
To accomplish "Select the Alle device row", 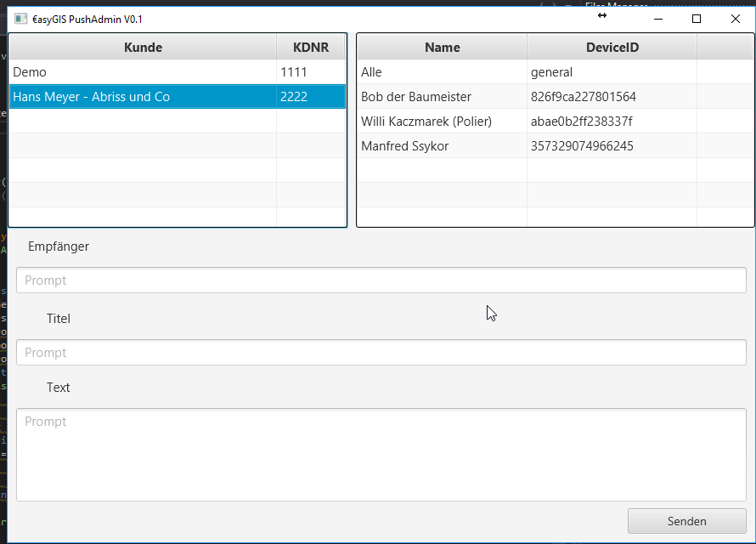I will click(x=442, y=72).
